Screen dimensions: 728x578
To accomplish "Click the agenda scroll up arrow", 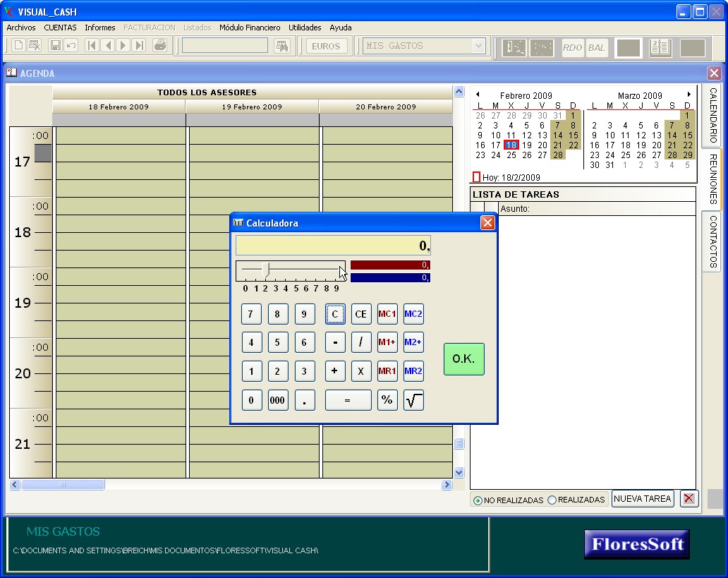I will tap(459, 92).
